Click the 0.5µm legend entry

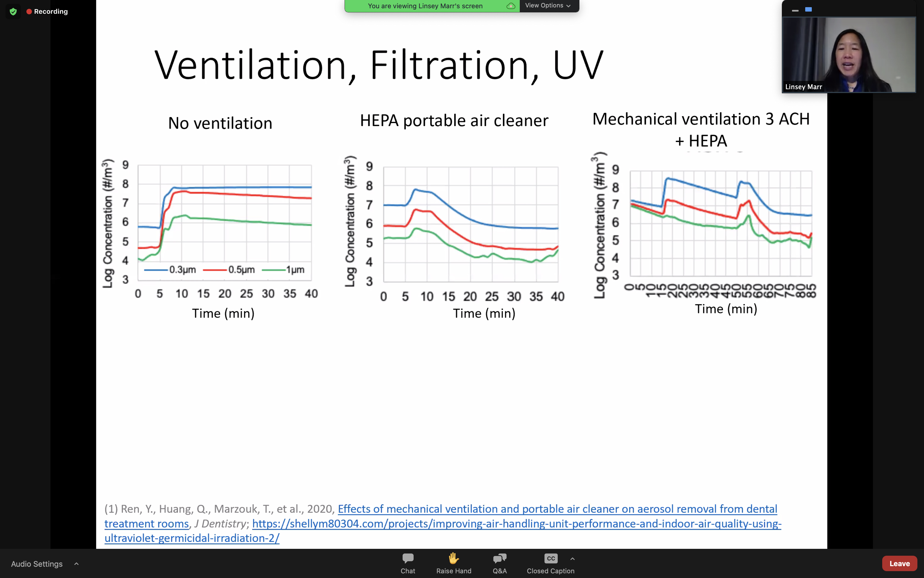tap(229, 269)
